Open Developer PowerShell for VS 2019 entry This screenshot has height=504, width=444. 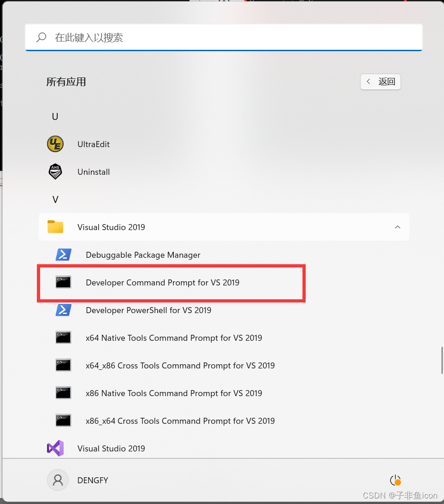tap(148, 310)
